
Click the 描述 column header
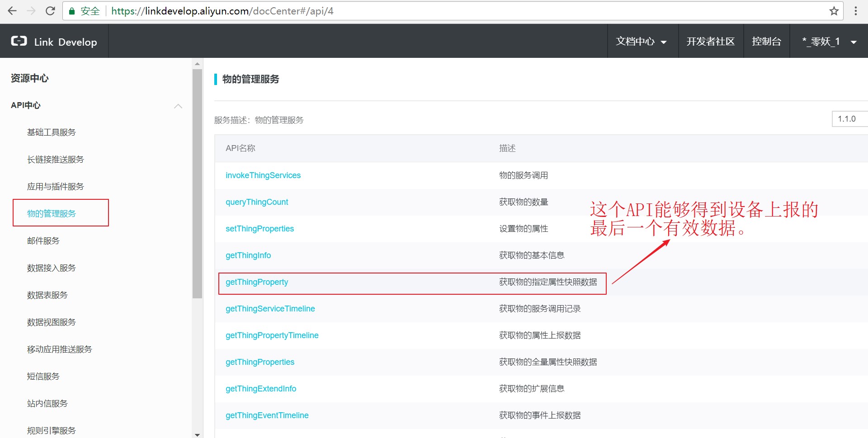point(507,148)
